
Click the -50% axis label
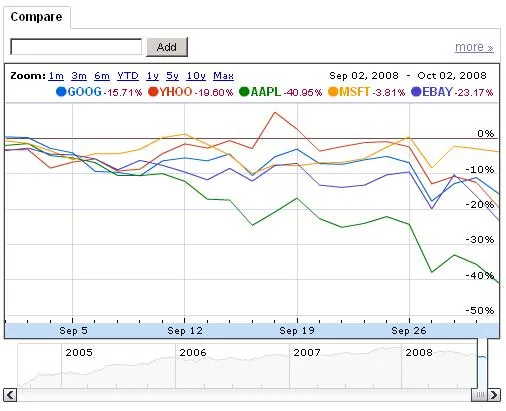(480, 311)
